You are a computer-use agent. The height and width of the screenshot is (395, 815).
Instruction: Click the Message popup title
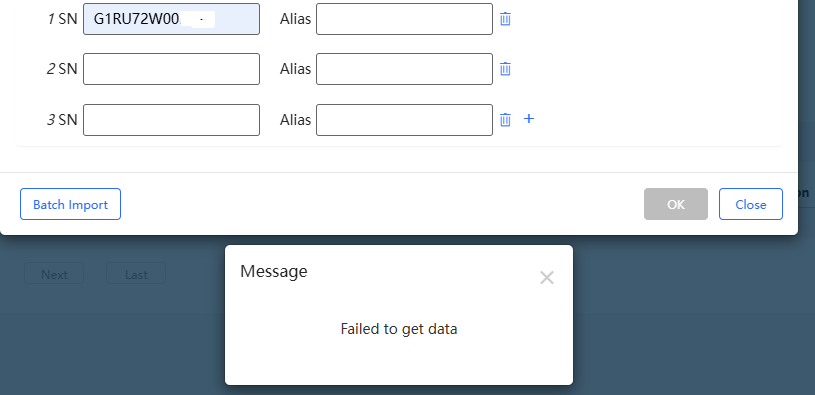[273, 271]
